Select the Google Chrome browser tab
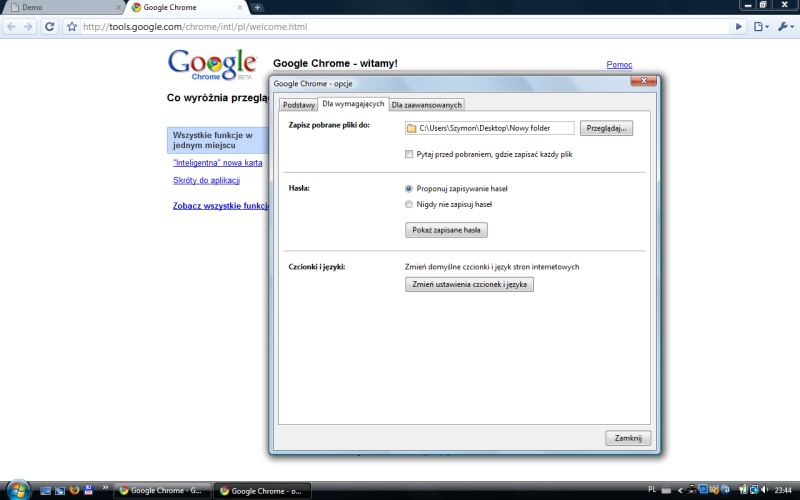Screen dimensions: 800x500 (x=188, y=8)
